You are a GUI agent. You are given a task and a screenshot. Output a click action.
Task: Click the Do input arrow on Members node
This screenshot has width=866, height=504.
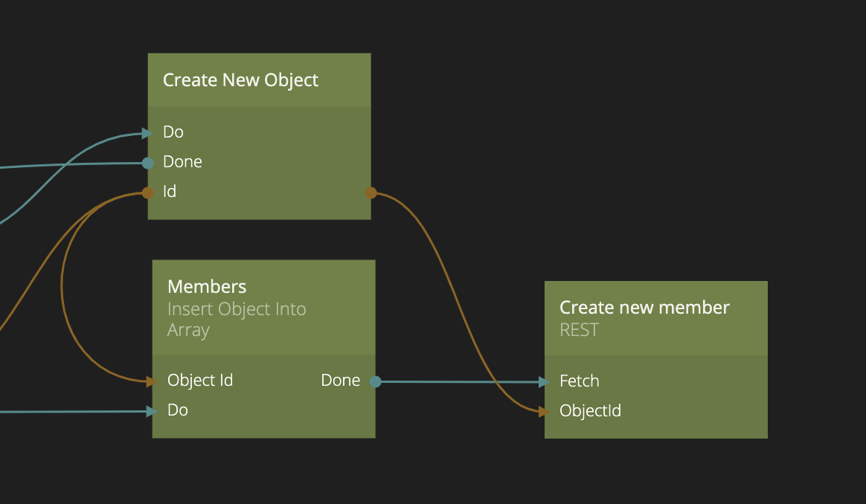click(153, 410)
